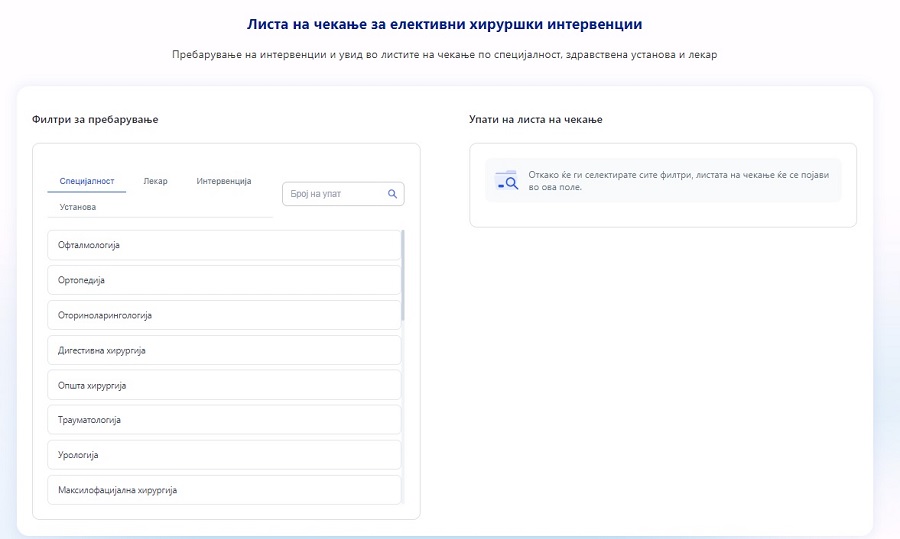Click the Упати на листа на чекање heading
This screenshot has height=539, width=900.
(x=535, y=120)
